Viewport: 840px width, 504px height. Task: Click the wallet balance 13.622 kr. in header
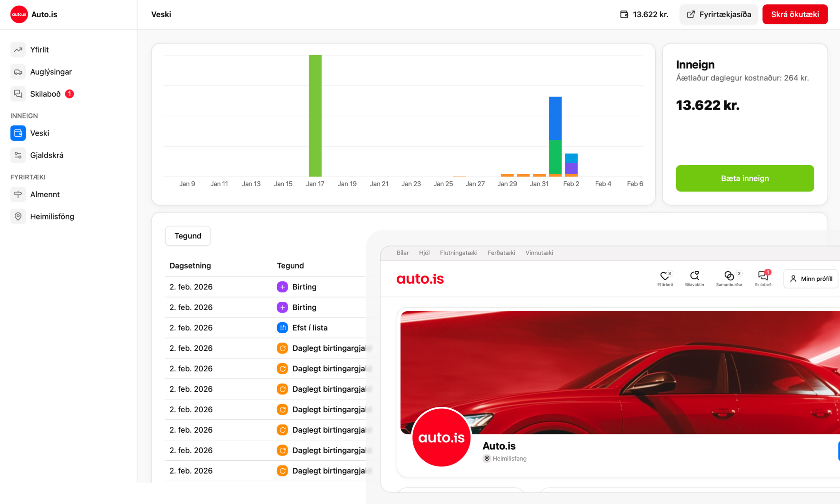(644, 14)
